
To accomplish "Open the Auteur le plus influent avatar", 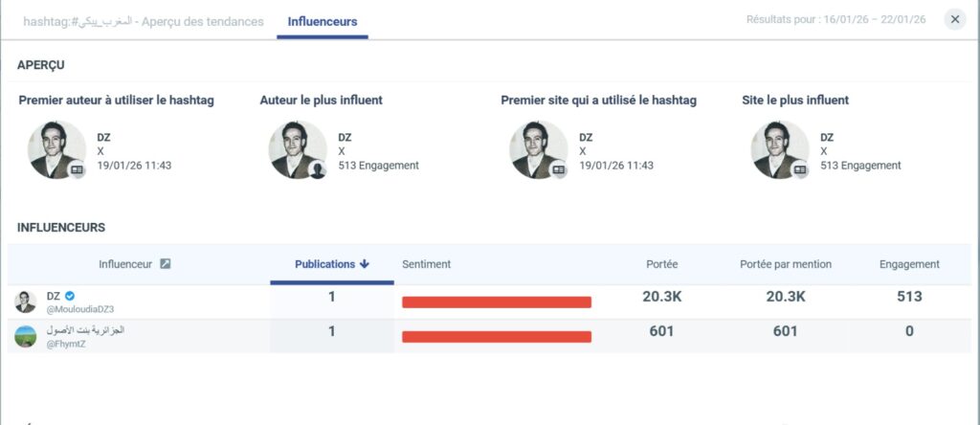I will [x=298, y=150].
